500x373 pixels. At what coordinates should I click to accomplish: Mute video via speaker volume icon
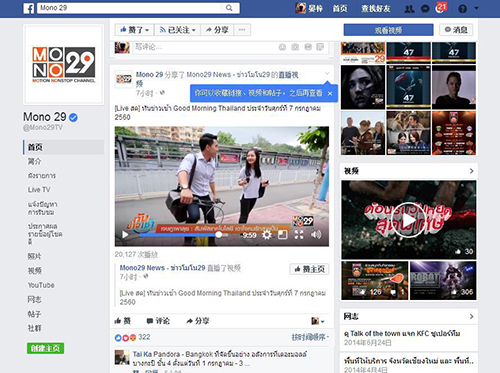pyautogui.click(x=316, y=235)
